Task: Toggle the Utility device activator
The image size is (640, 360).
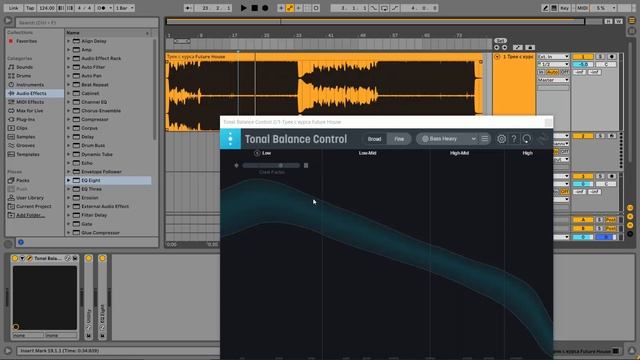Action: pos(89,258)
